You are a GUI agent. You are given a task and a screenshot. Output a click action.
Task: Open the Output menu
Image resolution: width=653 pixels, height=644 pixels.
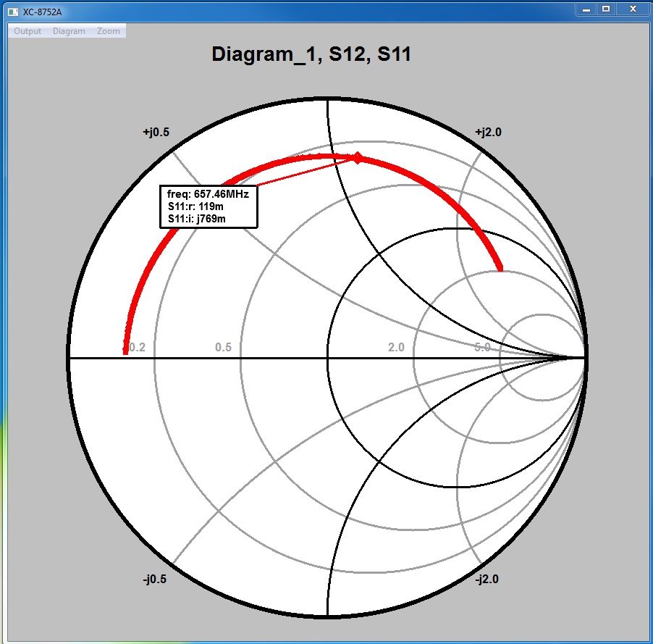coord(28,31)
